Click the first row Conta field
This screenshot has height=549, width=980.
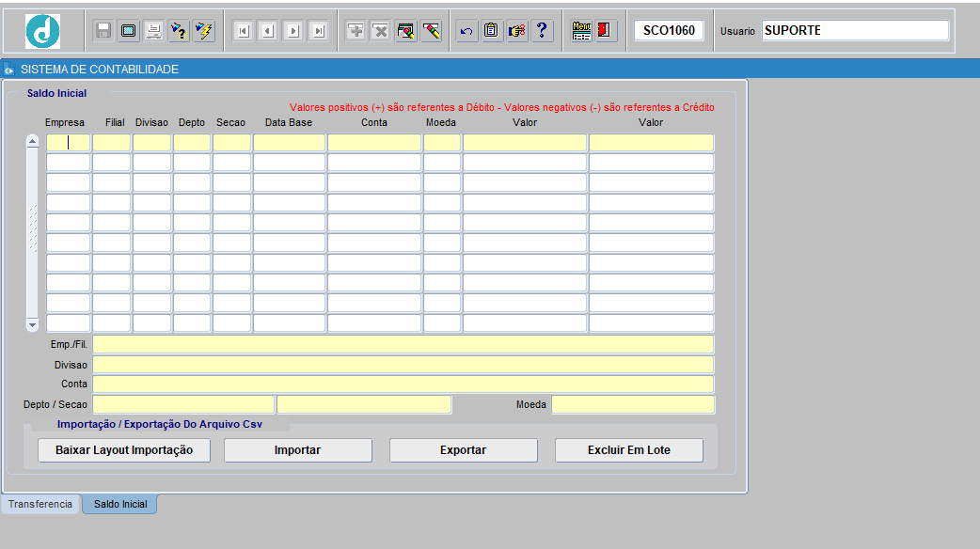pyautogui.click(x=373, y=143)
